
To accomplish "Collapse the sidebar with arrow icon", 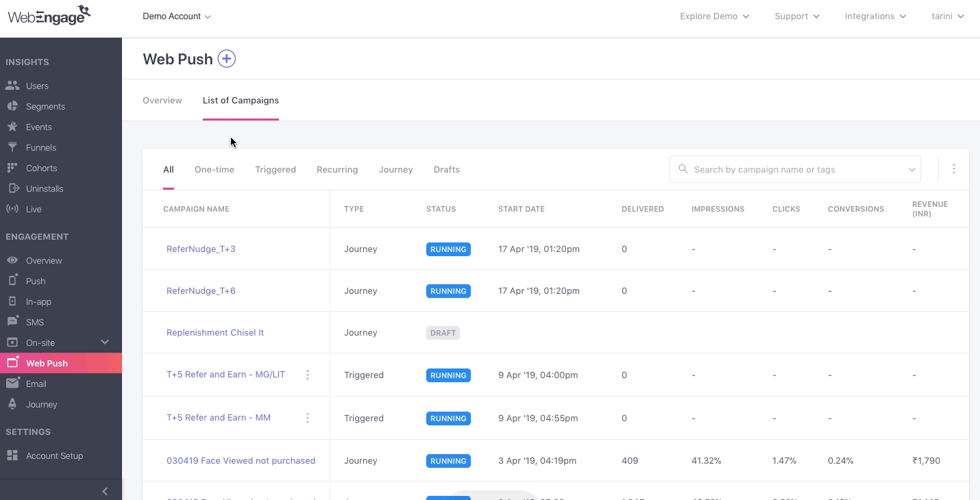I will (105, 491).
